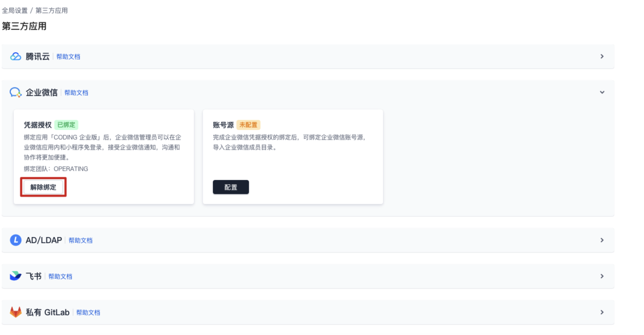
Task: Open 帮助文档 link next to AD/LDAP
Action: tap(80, 241)
